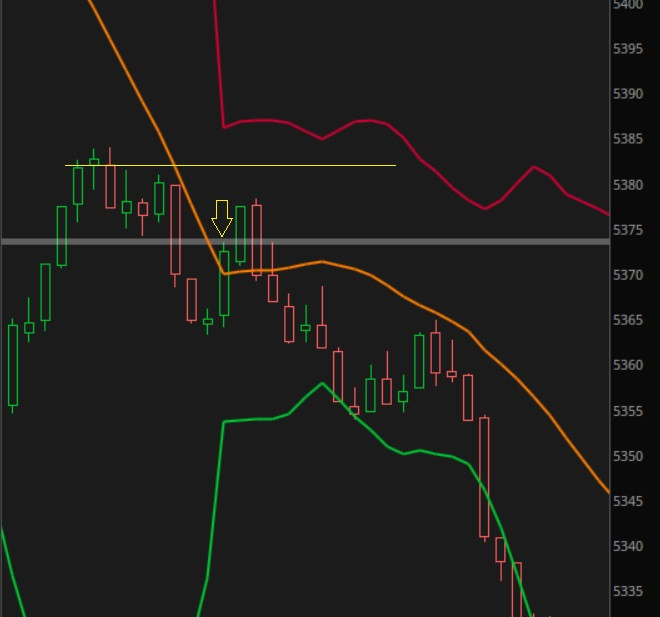
Task: Click the 5370 label on price axis
Action: click(x=628, y=275)
